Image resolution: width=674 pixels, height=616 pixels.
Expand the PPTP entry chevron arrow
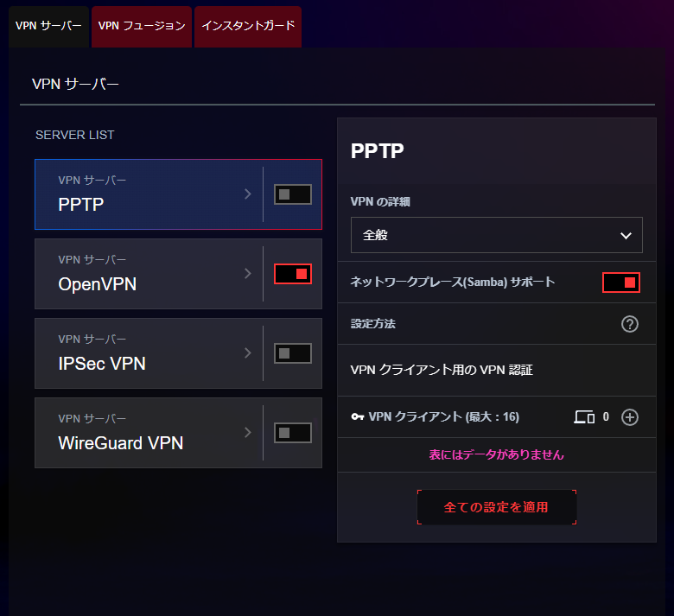tap(248, 194)
